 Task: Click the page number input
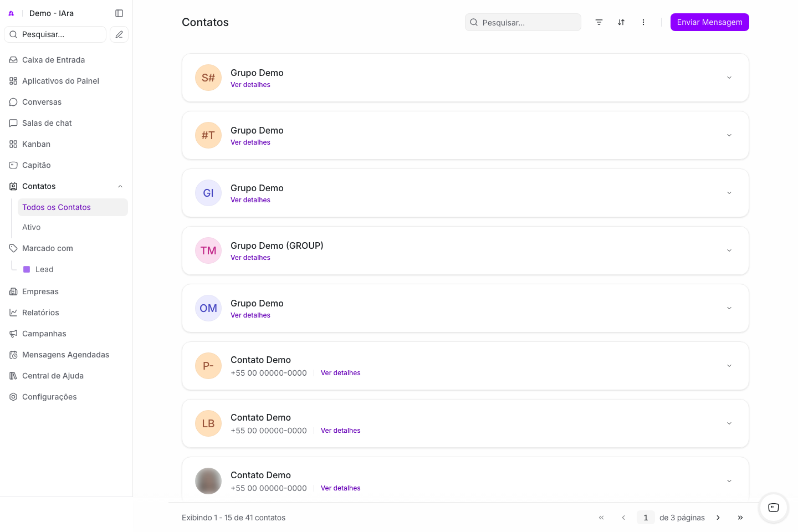coord(646,518)
